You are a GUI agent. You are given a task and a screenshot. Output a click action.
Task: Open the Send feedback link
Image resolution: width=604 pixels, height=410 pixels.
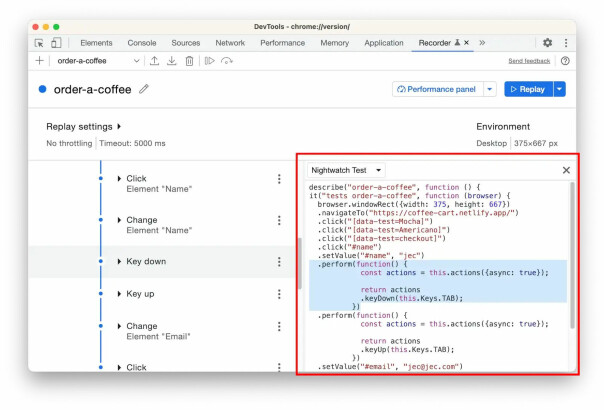pyautogui.click(x=529, y=61)
